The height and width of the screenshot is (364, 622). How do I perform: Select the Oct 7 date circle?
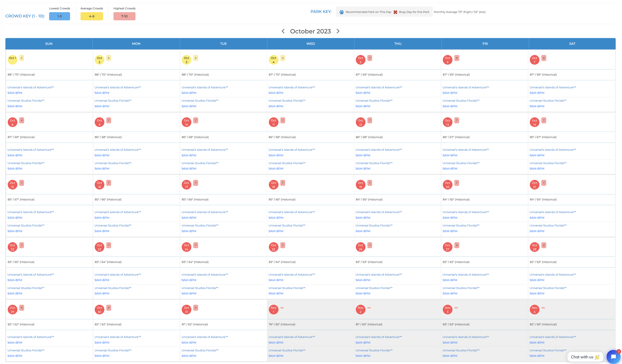[x=535, y=60]
